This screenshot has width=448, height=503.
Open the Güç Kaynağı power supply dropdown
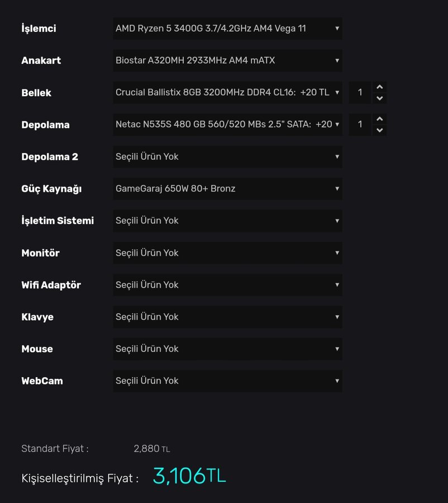pos(227,189)
